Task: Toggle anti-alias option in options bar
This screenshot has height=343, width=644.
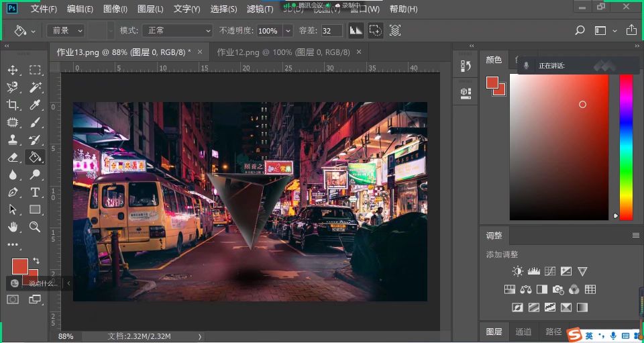Action: click(356, 31)
